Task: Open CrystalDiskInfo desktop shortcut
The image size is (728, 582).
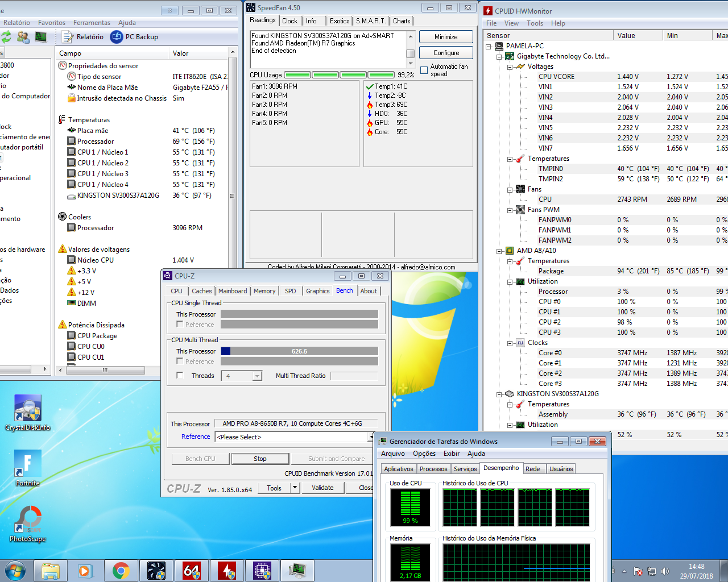Action: 27,413
